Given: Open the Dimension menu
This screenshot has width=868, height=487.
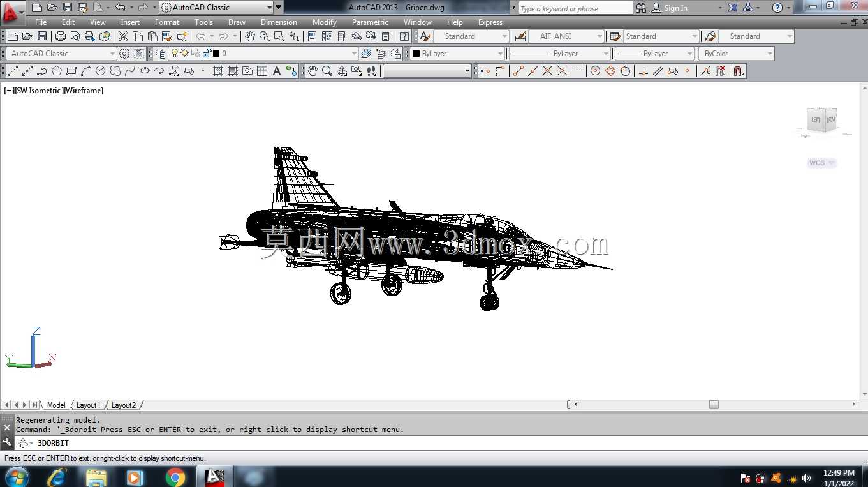Looking at the screenshot, I should coord(279,22).
